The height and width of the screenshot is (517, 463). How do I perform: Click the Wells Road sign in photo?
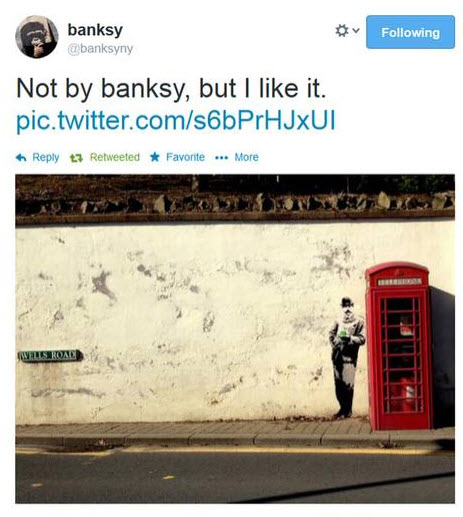[x=50, y=355]
